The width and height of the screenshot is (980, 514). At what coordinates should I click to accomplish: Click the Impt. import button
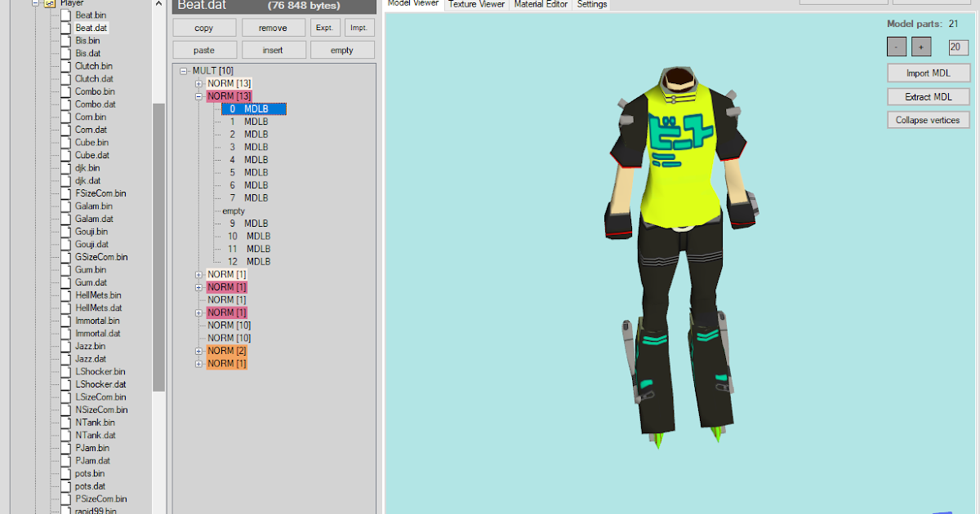point(359,27)
